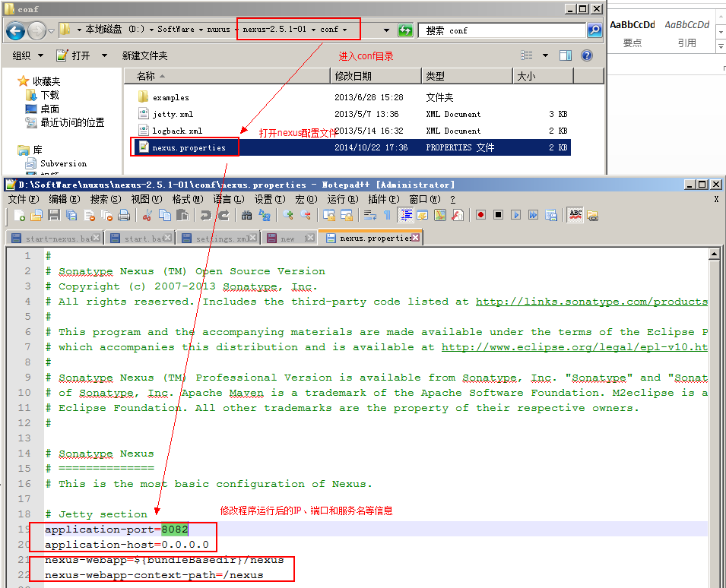726x588 pixels.
Task: Click Save recorded macro icon
Action: (x=551, y=215)
